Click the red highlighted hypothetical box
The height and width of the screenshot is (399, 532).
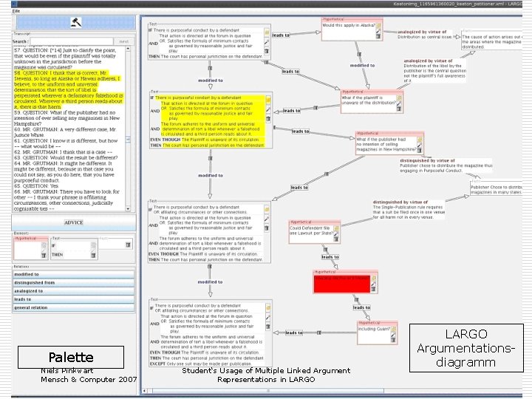(341, 284)
